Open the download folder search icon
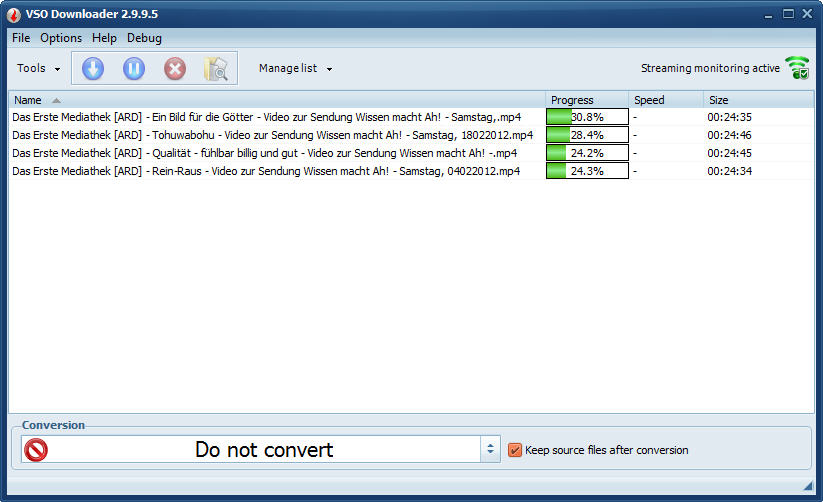 (216, 68)
